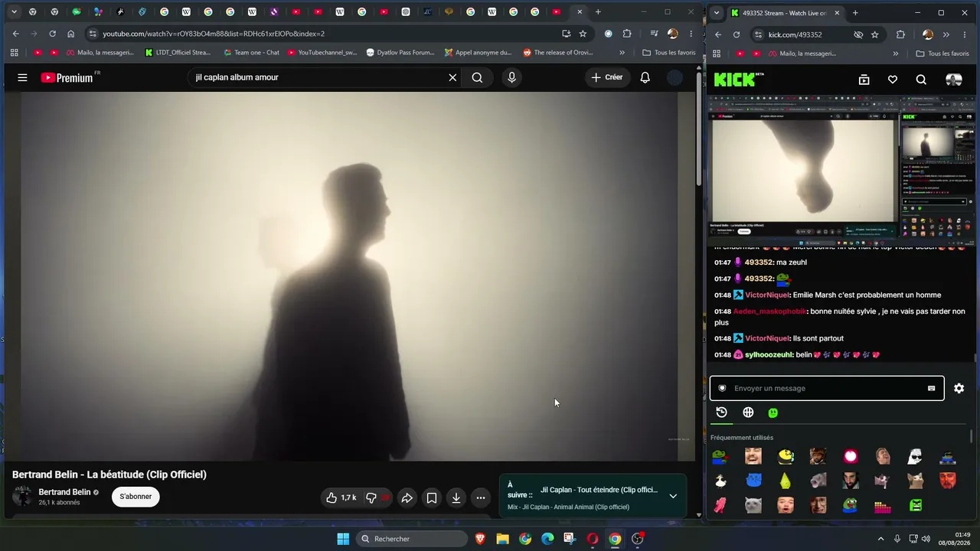This screenshot has height=551, width=980.
Task: Switch to global emotes tab in Kick
Action: [748, 412]
